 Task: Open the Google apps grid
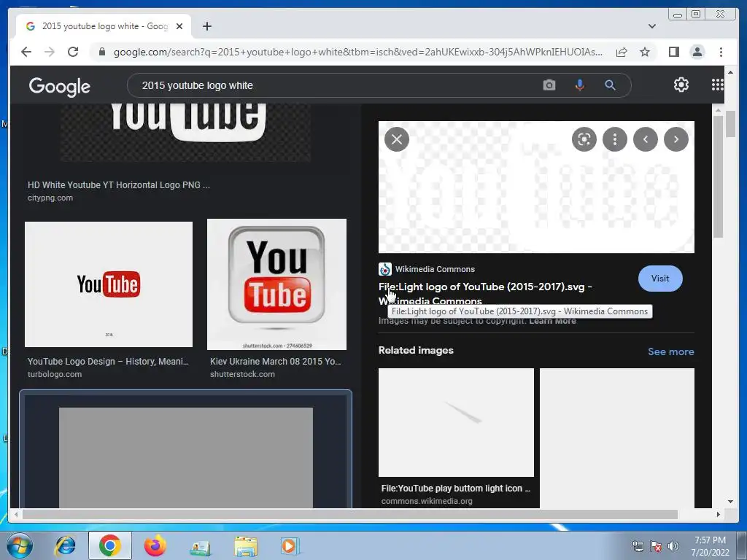718,85
